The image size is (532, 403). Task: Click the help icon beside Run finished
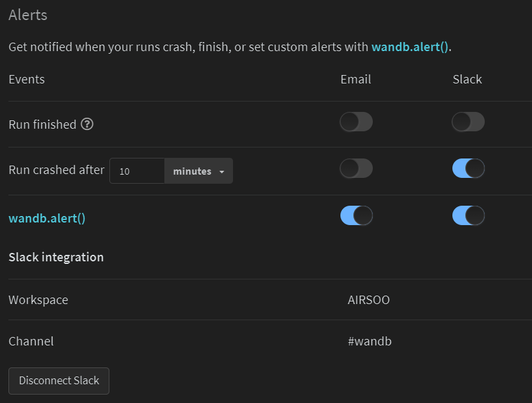click(x=87, y=124)
